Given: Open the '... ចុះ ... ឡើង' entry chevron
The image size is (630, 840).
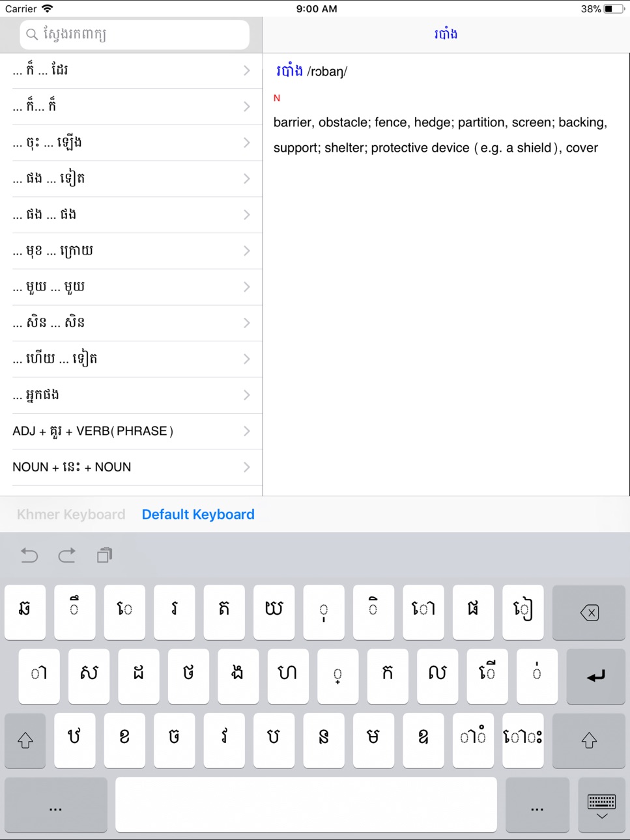Looking at the screenshot, I should pyautogui.click(x=247, y=143).
